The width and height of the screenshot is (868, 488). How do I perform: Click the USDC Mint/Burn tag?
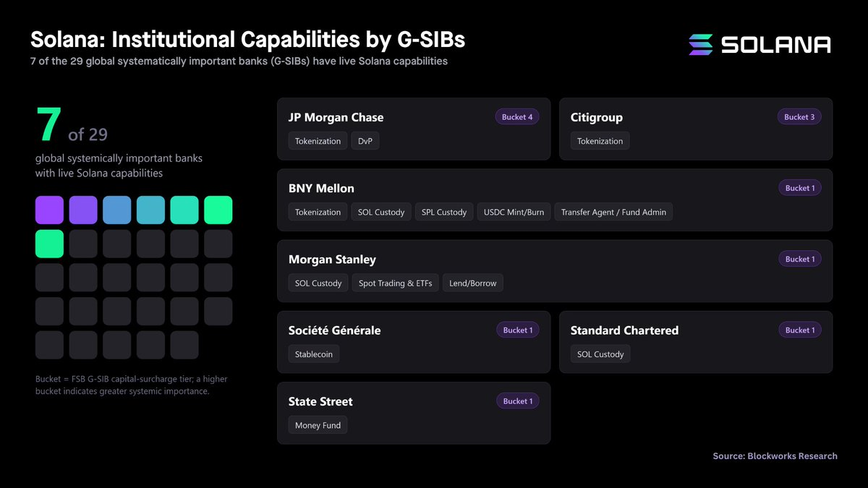tap(514, 212)
